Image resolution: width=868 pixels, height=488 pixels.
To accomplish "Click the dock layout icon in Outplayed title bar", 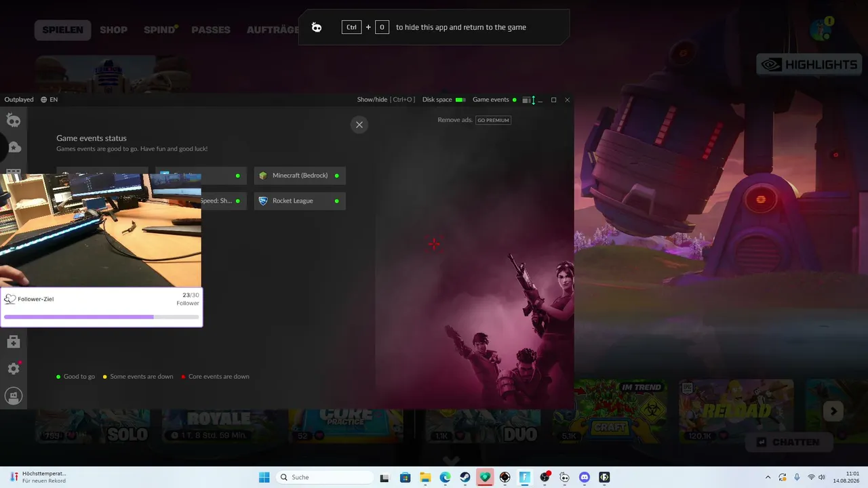I will click(526, 100).
